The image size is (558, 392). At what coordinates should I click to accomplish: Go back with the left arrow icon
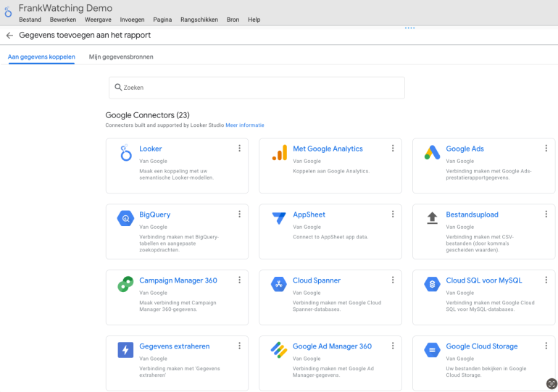pyautogui.click(x=9, y=36)
